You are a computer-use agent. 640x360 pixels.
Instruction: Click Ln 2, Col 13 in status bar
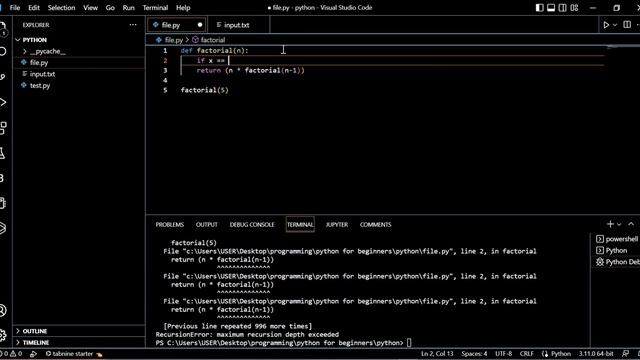coord(437,354)
